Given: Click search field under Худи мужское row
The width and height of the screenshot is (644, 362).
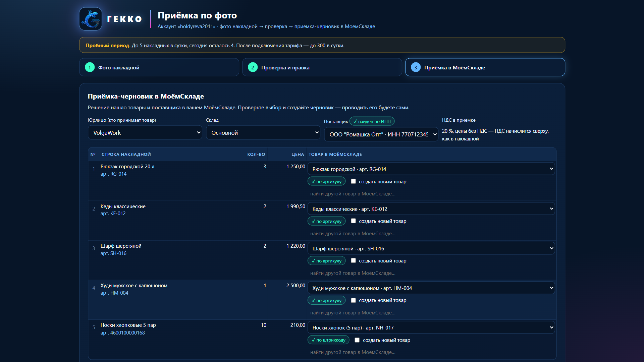Looking at the screenshot, I should [431, 313].
